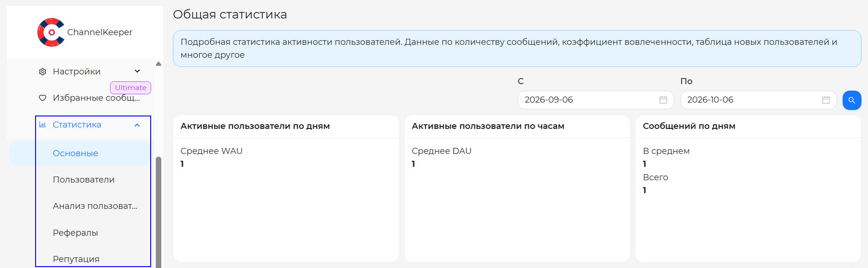Click the start date field 2026-09-06
Image resolution: width=868 pixels, height=268 pixels.
[x=596, y=100]
